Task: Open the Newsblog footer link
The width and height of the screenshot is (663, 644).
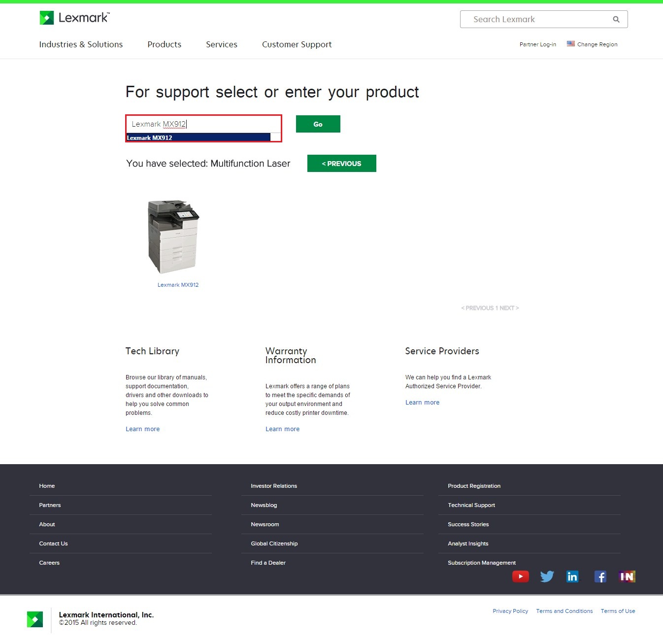Action: pos(264,505)
